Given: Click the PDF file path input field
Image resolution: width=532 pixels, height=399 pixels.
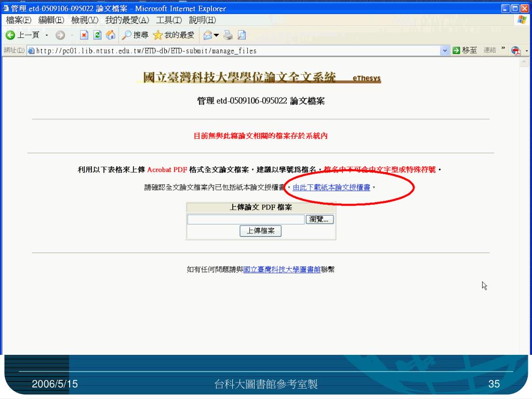Looking at the screenshot, I should coord(246,220).
